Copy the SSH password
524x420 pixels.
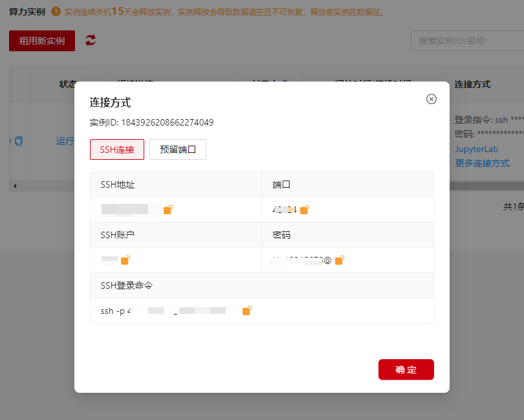point(339,260)
